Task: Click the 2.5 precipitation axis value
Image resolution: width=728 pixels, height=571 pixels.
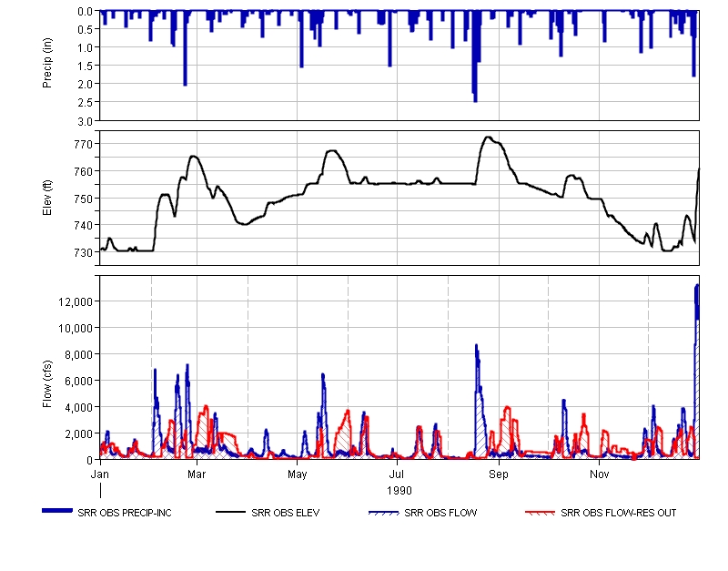Action: [x=85, y=102]
